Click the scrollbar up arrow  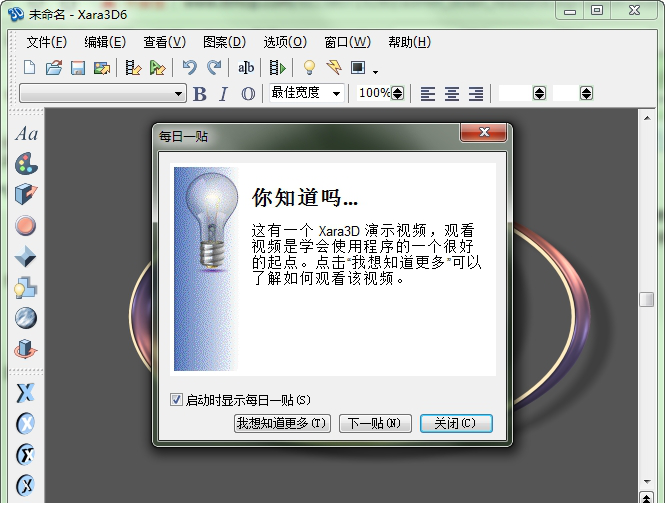(647, 118)
